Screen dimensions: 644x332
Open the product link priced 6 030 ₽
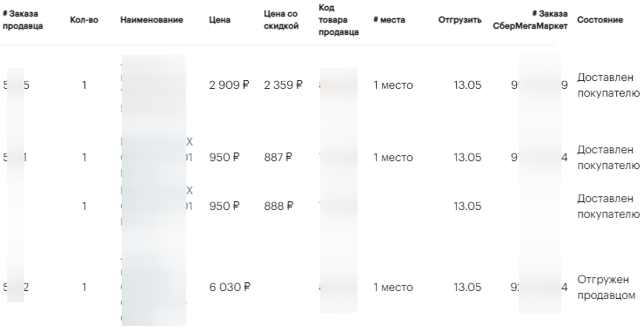[x=154, y=288]
